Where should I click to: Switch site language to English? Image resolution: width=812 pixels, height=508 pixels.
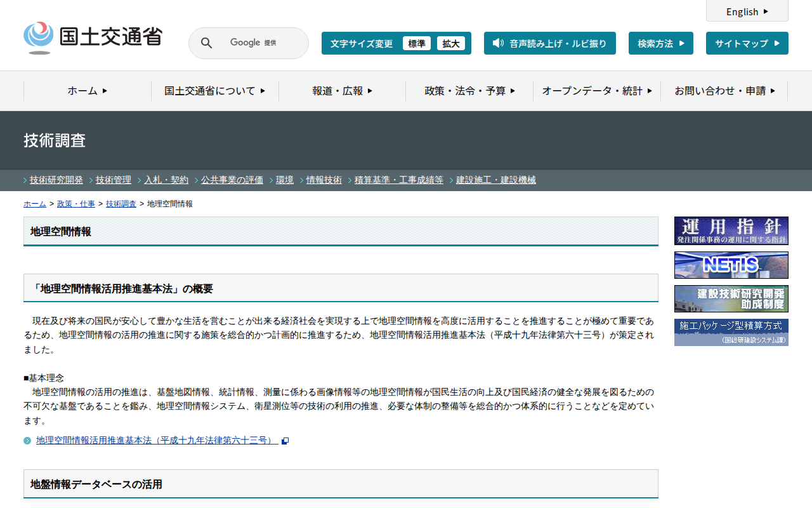coord(747,11)
